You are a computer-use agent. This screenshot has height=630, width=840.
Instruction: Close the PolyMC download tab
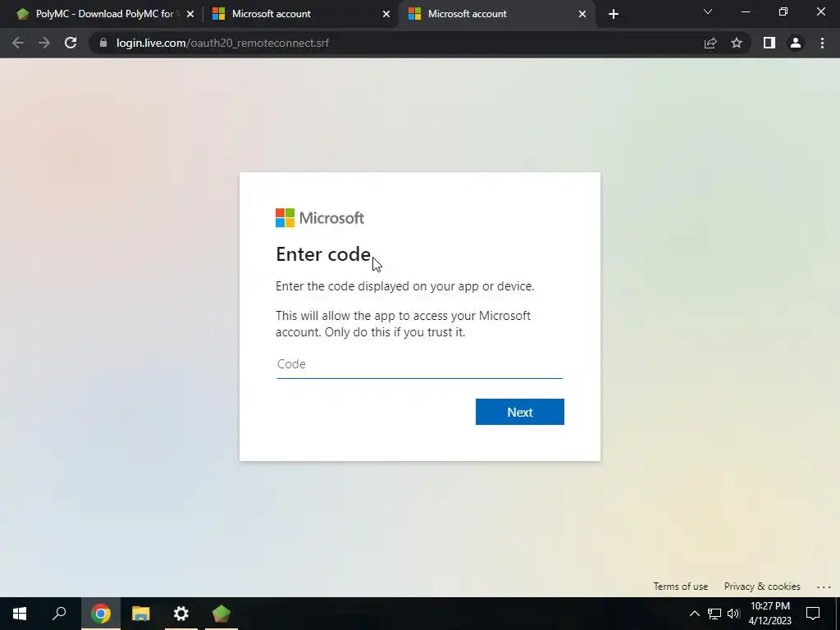190,14
